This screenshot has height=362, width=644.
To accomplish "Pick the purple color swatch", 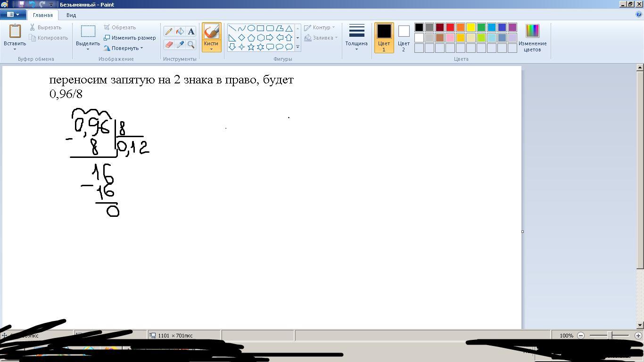I will coord(512,27).
